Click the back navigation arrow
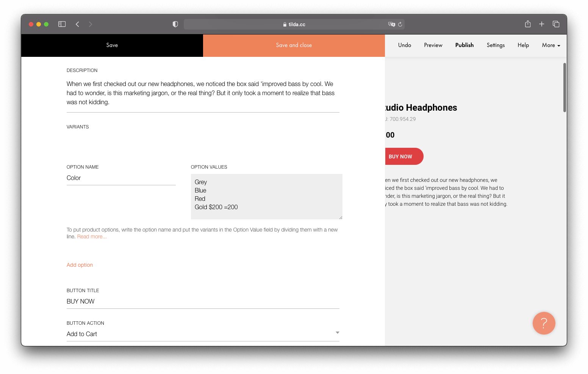This screenshot has height=374, width=588. [x=77, y=24]
